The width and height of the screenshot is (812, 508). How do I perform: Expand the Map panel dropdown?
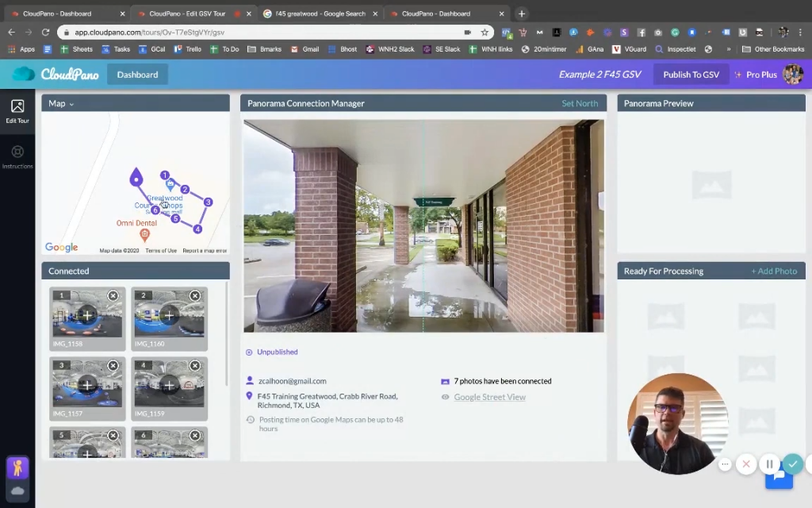pos(72,103)
